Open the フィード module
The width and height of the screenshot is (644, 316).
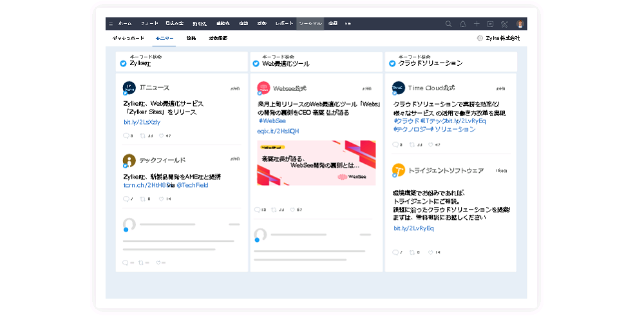pyautogui.click(x=149, y=24)
